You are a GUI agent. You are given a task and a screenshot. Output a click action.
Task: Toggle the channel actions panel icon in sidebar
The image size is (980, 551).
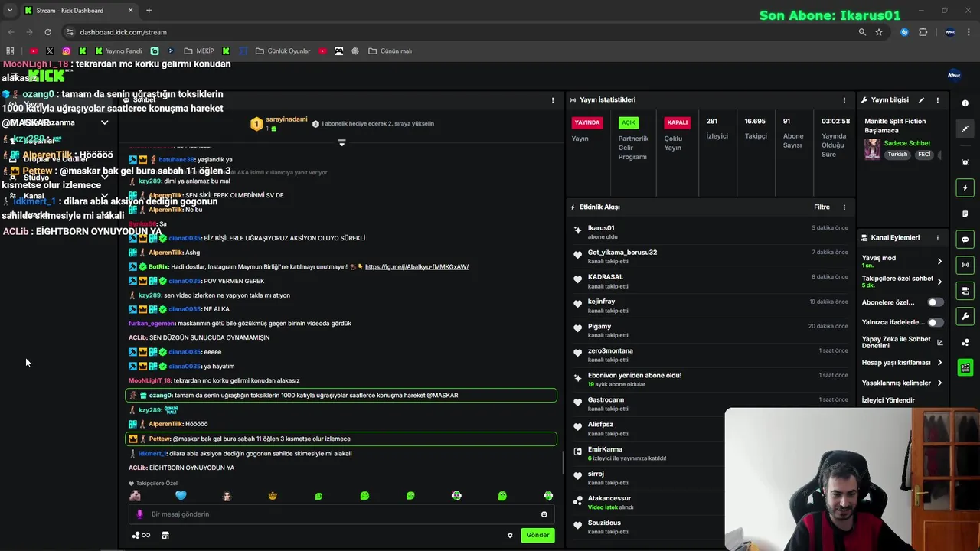(965, 291)
